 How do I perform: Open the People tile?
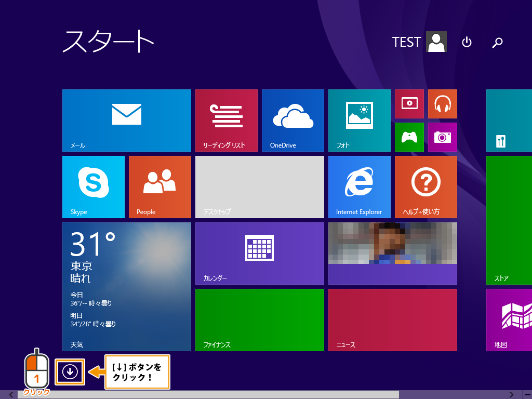click(160, 187)
